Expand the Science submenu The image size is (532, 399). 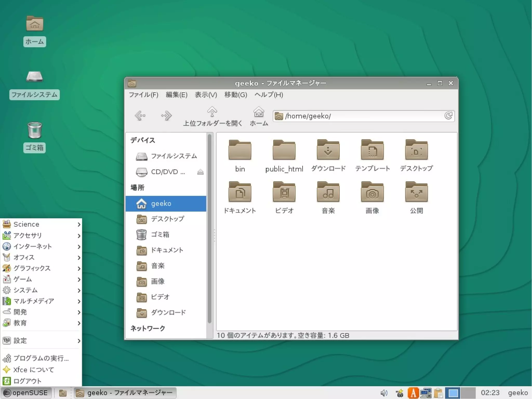(x=41, y=224)
